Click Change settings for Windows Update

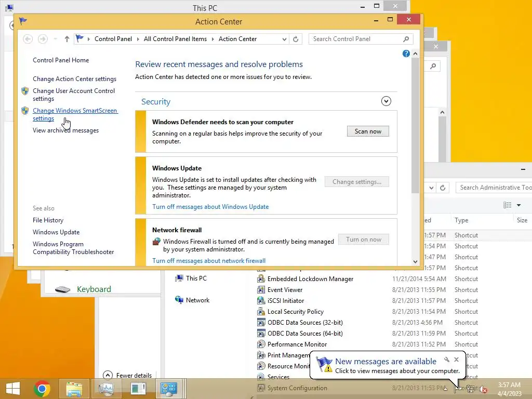click(x=356, y=181)
